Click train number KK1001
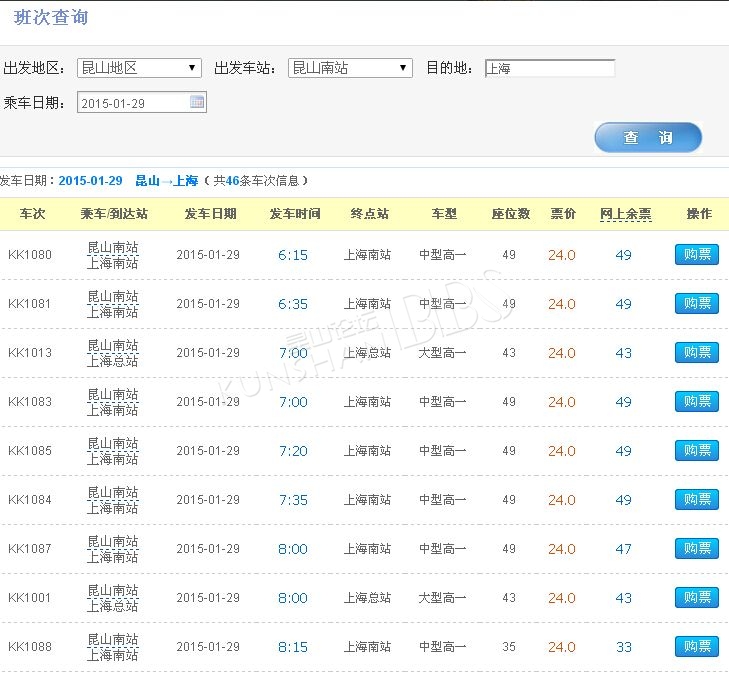This screenshot has height=674, width=729. 30,597
